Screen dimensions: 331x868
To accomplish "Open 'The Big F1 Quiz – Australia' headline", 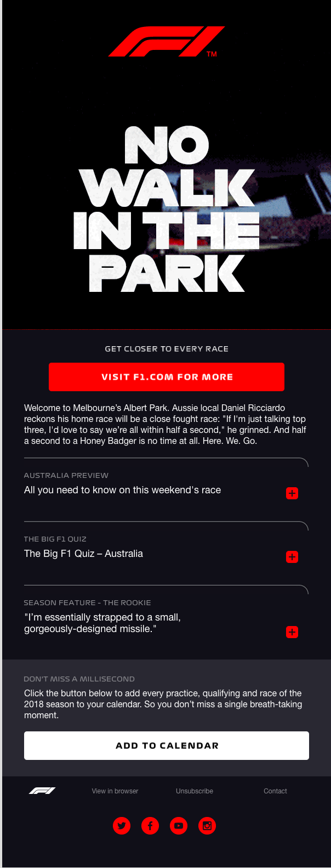I will point(83,554).
